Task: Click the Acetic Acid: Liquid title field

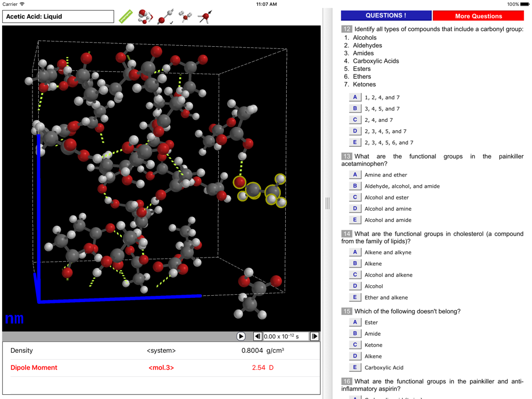Action: [58, 16]
